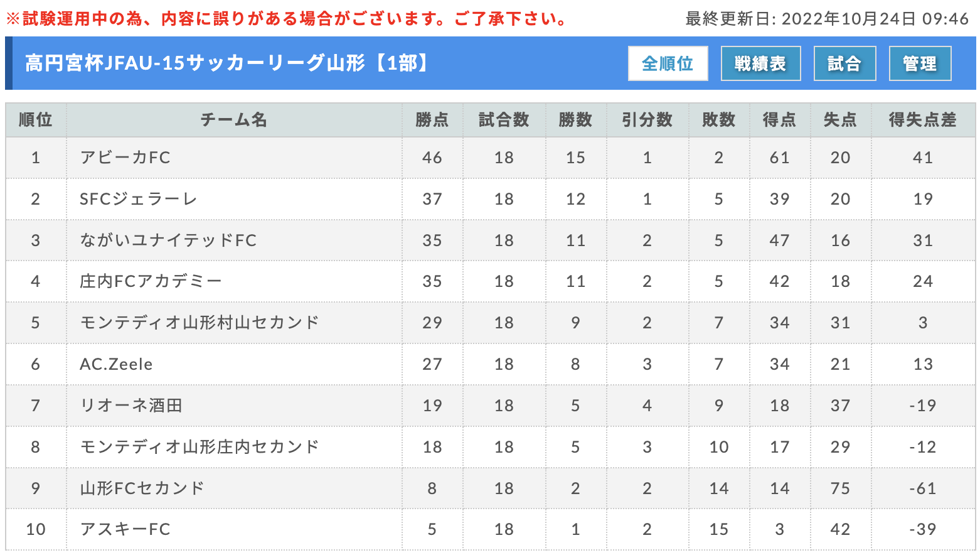Image resolution: width=980 pixels, height=555 pixels.
Task: Click モンテディオ山形村山セカンド team name
Action: coord(200,323)
